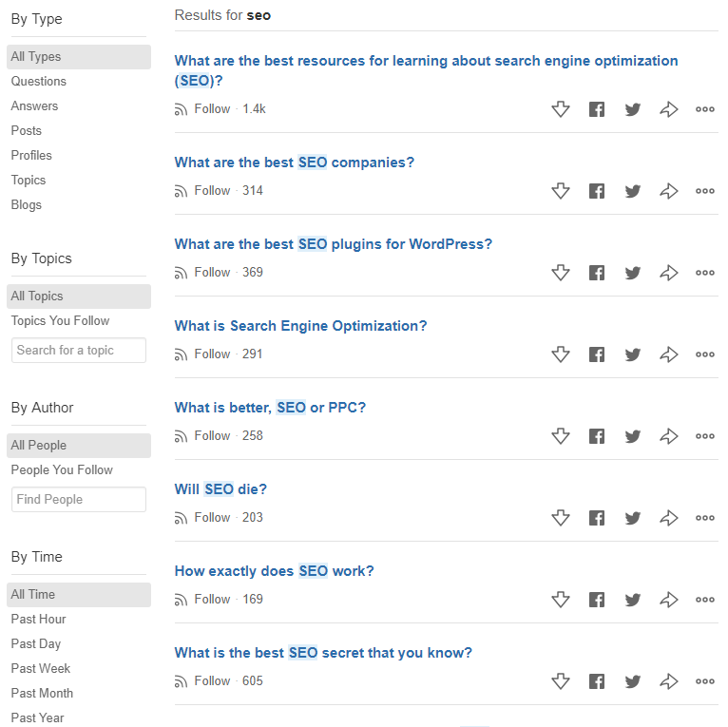Show results from Past Week

click(41, 669)
